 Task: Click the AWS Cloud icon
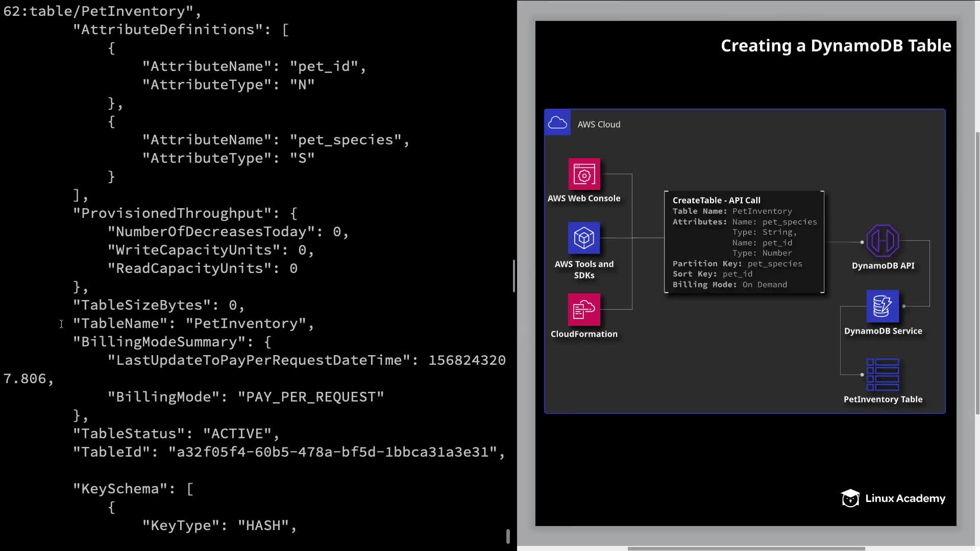click(557, 123)
